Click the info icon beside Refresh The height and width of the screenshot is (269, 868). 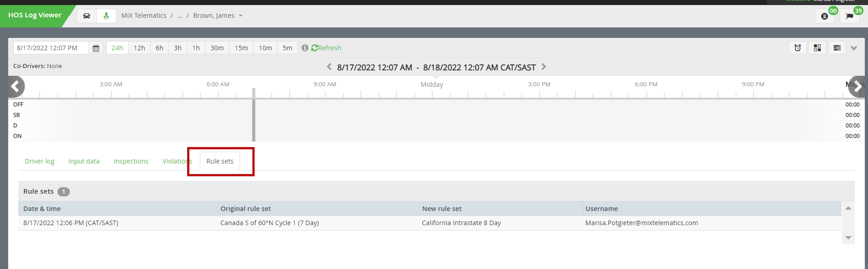pos(305,48)
